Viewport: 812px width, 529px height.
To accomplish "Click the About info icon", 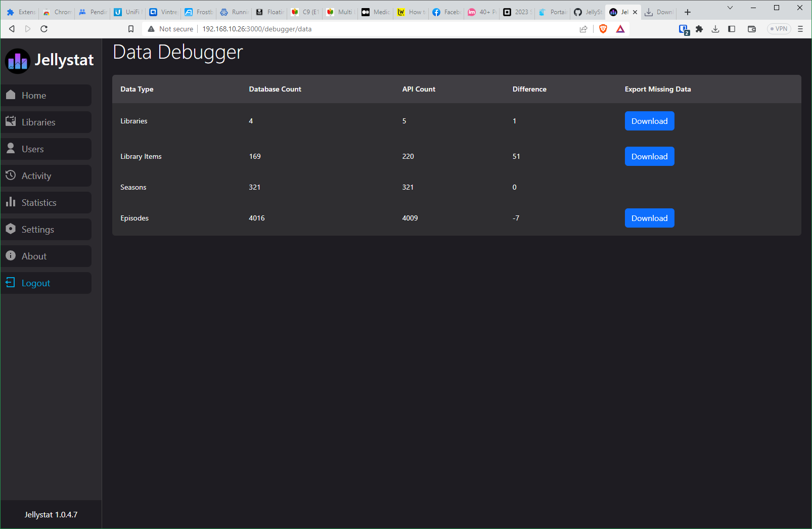I will coord(11,256).
